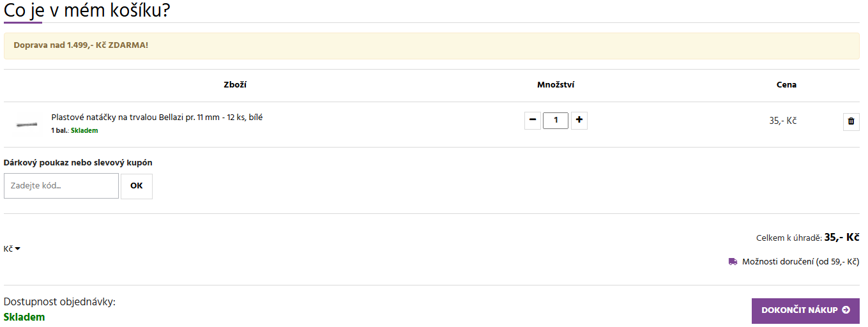Viewport: 868px width, 327px height.
Task: Click the 'Doprava nad 1.499,- Kč ZDARMA!' banner
Action: click(x=81, y=46)
